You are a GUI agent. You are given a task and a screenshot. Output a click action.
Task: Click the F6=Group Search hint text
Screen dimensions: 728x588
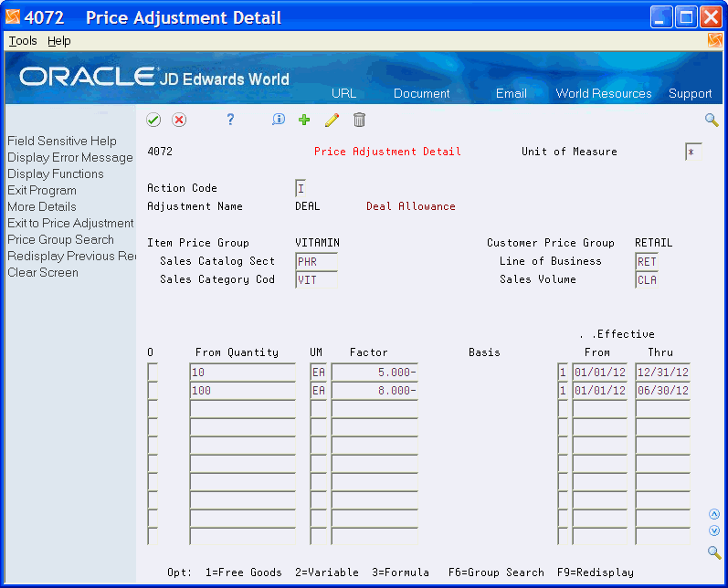click(x=496, y=572)
